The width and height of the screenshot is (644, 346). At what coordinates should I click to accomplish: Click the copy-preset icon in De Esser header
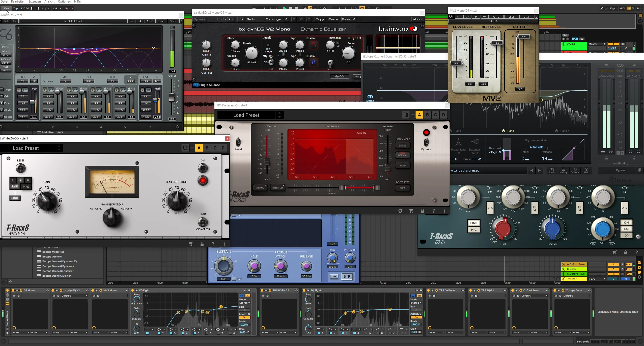pos(406,115)
